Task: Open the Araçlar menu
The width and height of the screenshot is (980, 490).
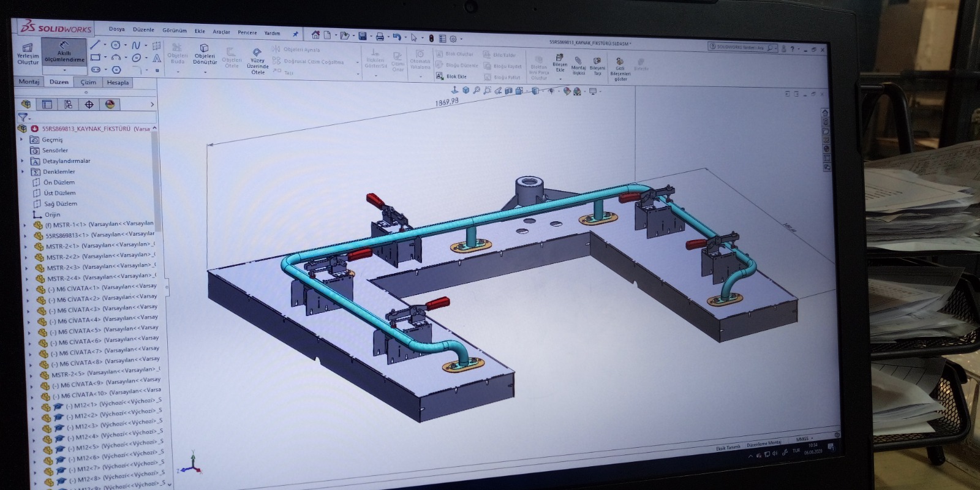Action: pos(221,32)
